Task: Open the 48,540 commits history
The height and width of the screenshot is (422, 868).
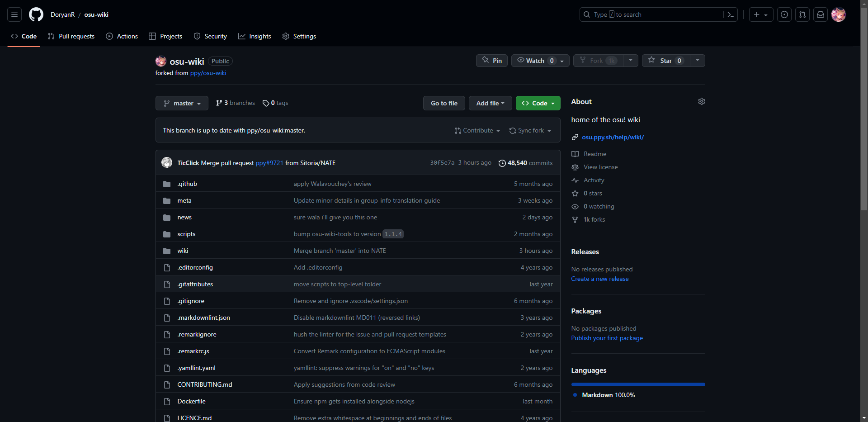Action: (525, 163)
